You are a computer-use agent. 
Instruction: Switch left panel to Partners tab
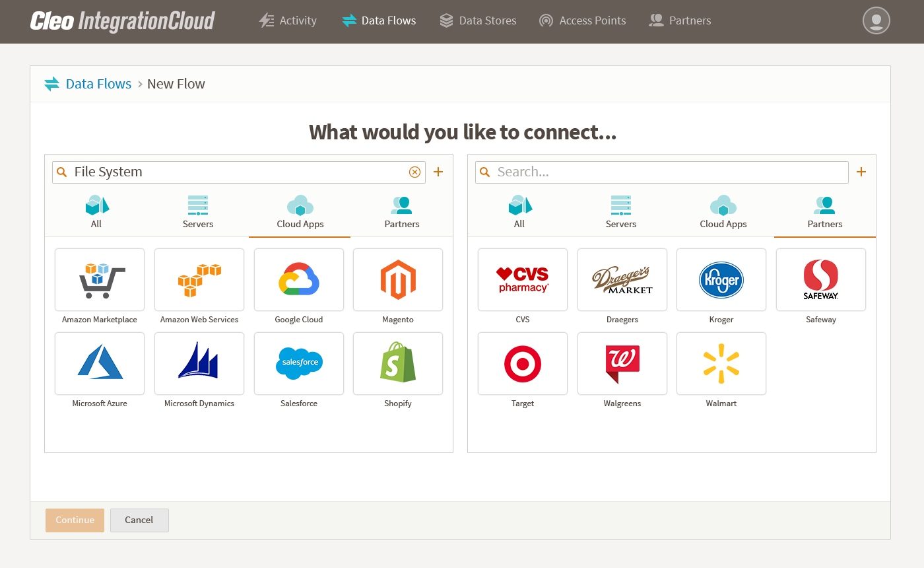[x=401, y=212]
